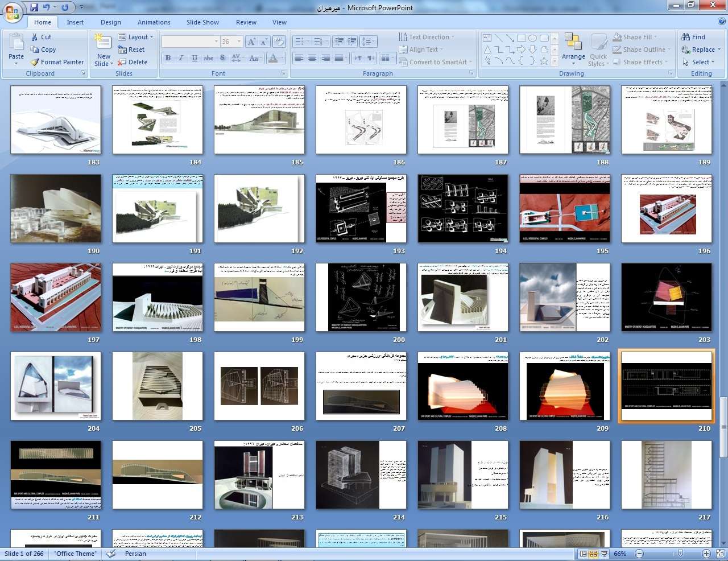
Task: Click Clear All Formatting icon
Action: pyautogui.click(x=279, y=42)
